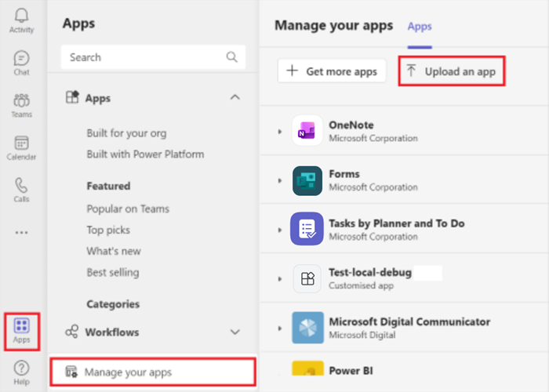
Task: Expand the Microsoft Digital Communicator row arrow
Action: (280, 328)
